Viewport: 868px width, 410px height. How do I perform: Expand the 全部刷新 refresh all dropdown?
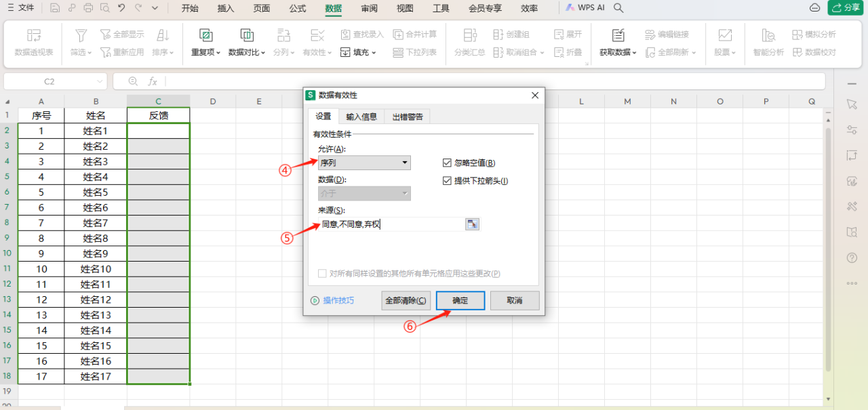coord(693,52)
